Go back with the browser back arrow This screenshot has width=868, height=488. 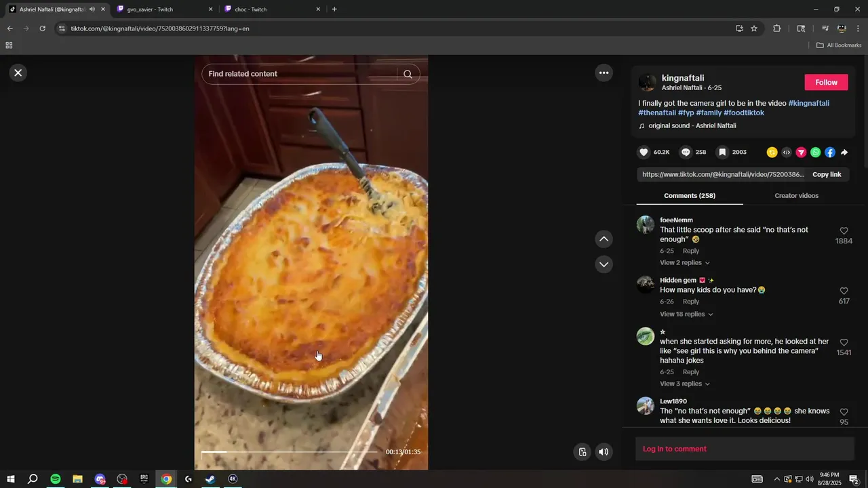pos(9,28)
